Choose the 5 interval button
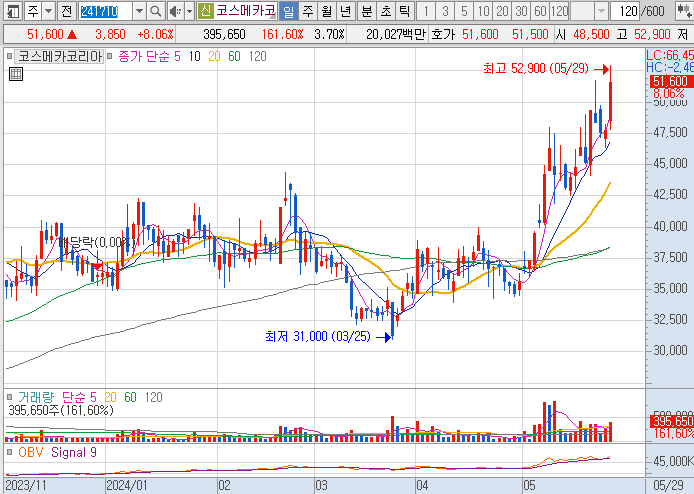 tap(464, 11)
